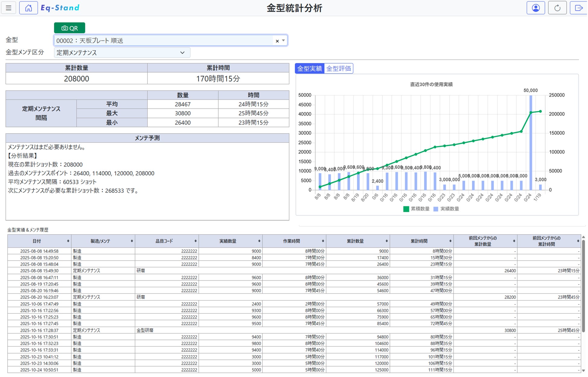Sort by 累計数量 column header
This screenshot has width=588, height=377.
(x=355, y=241)
